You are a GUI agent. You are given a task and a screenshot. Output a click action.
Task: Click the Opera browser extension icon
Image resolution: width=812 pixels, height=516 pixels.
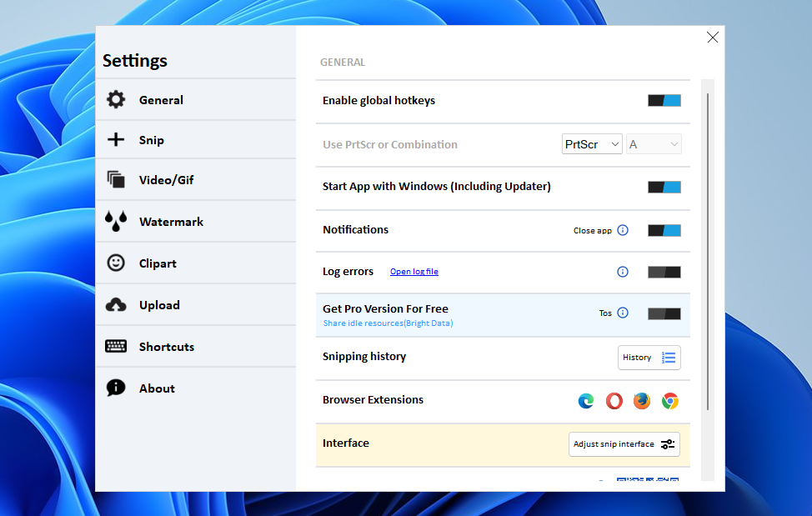pyautogui.click(x=614, y=401)
